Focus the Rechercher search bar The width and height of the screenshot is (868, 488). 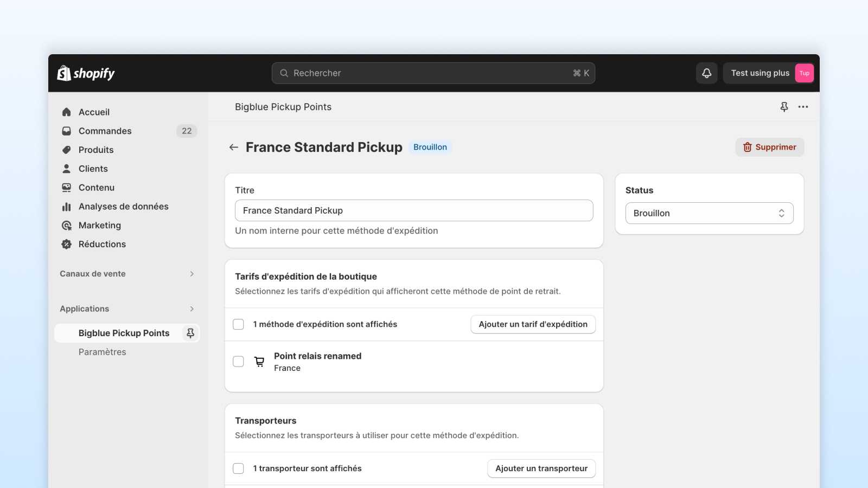click(433, 73)
